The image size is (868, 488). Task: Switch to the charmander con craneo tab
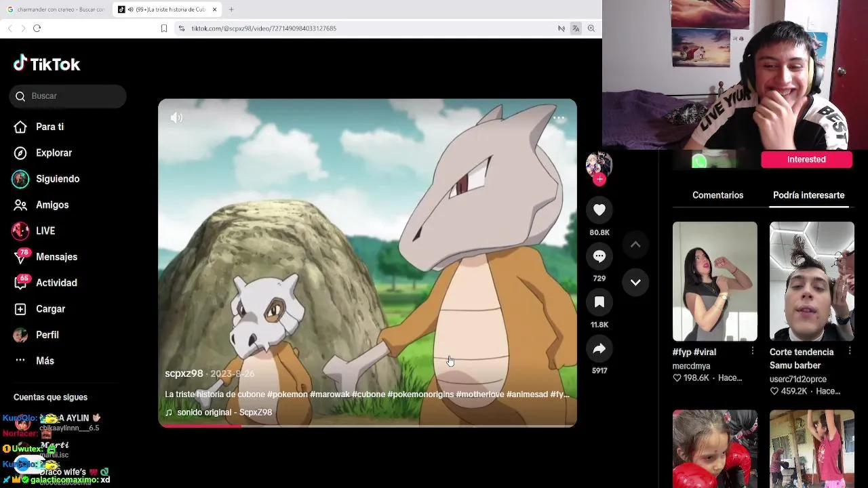pos(56,9)
